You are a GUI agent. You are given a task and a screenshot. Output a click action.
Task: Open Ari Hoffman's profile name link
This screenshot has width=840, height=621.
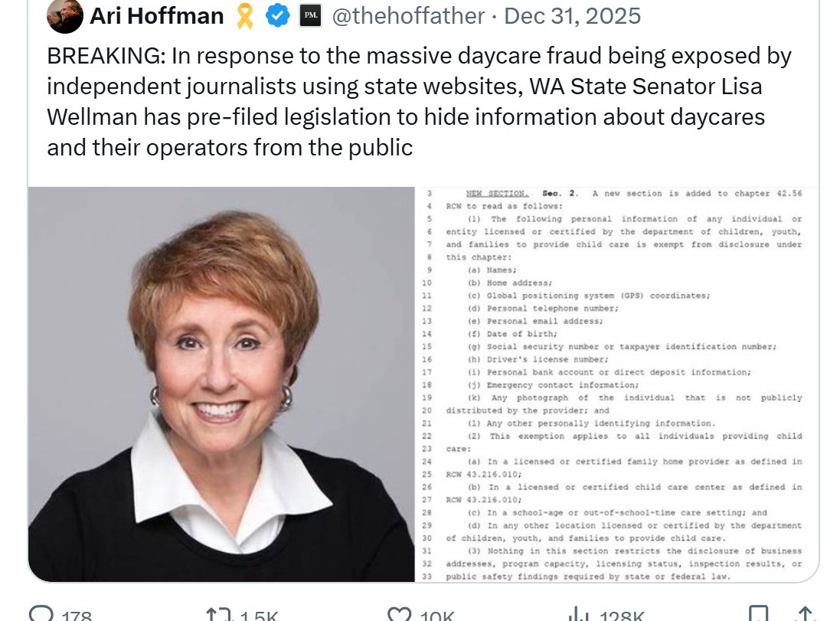pyautogui.click(x=157, y=16)
